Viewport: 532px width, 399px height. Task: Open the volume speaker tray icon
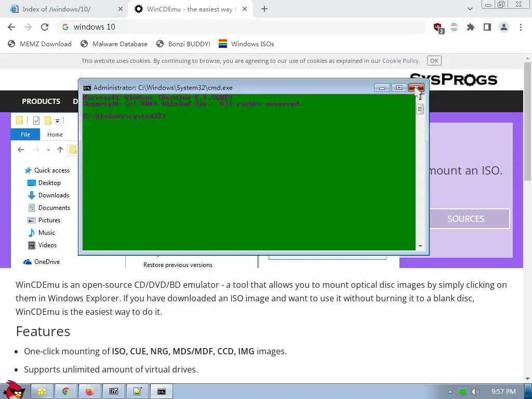click(x=475, y=392)
